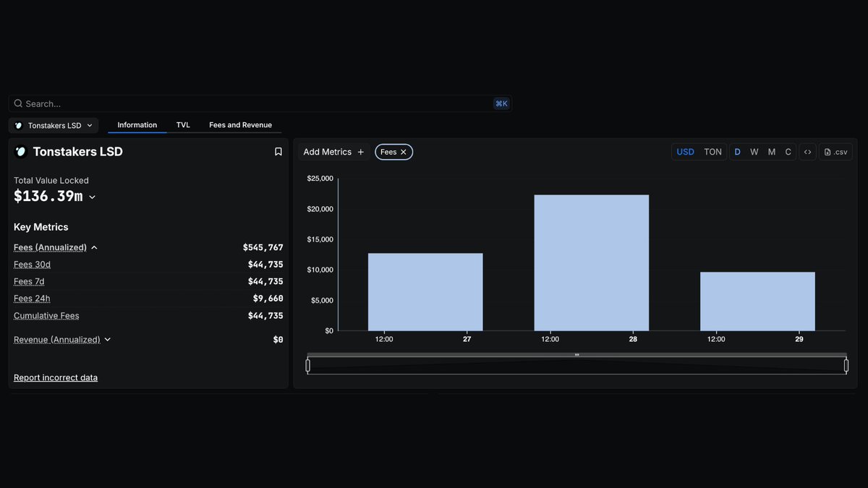Click the Tonstakers logo beside title
This screenshot has height=488, width=868.
pos(21,152)
